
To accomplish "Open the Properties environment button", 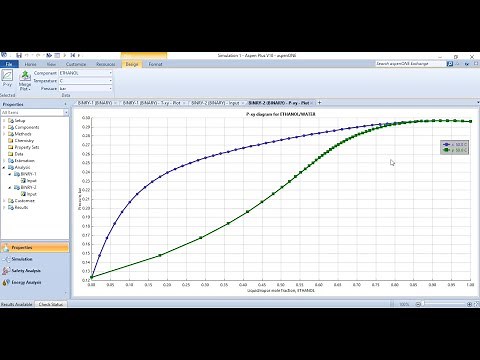I will [x=35, y=248].
